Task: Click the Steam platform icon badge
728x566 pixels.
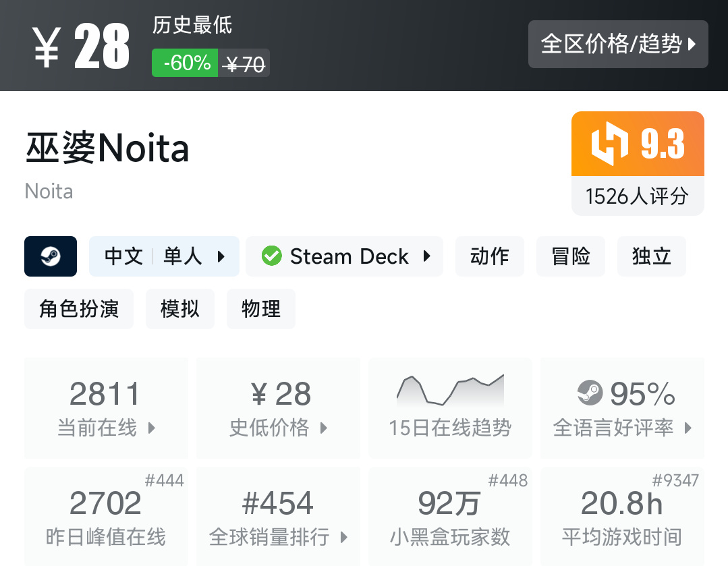Action: pos(51,256)
